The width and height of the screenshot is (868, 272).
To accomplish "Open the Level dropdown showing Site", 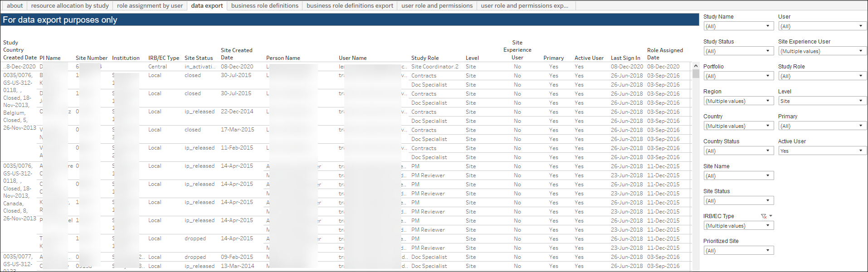I will [x=823, y=101].
